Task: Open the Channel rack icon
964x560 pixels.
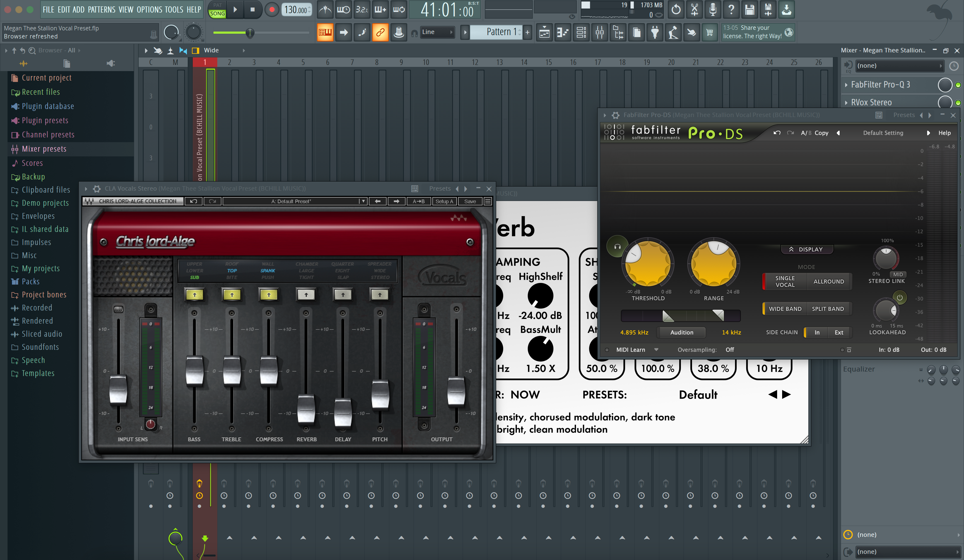Action: click(581, 33)
